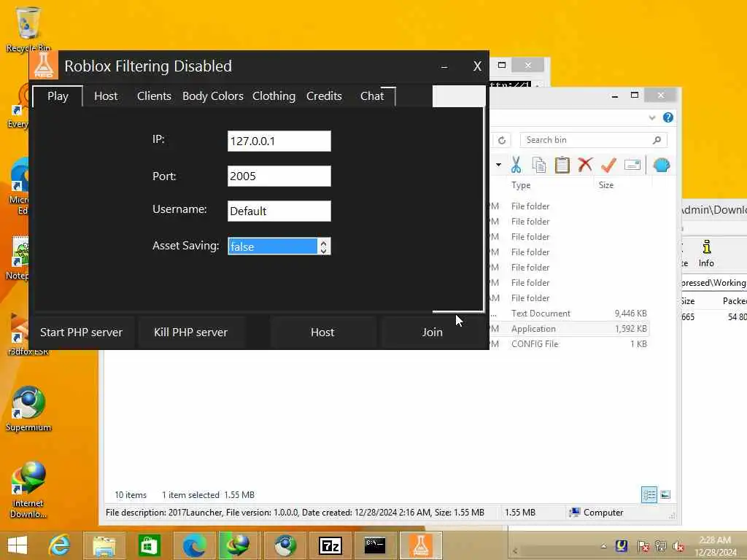Screen dimensions: 747x560
Task: Open Microsoft Edge from the taskbar
Action: pos(193,545)
